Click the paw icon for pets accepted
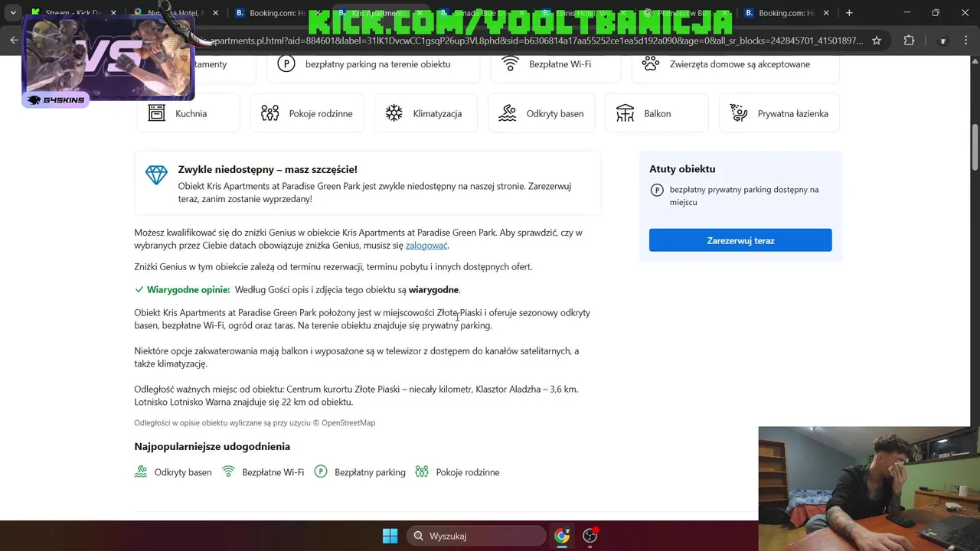 [650, 64]
